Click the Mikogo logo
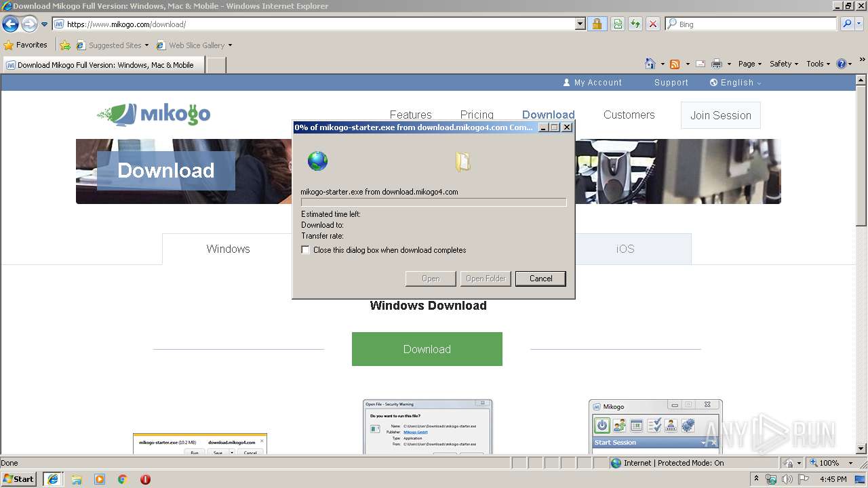This screenshot has width=868, height=488. pos(154,115)
